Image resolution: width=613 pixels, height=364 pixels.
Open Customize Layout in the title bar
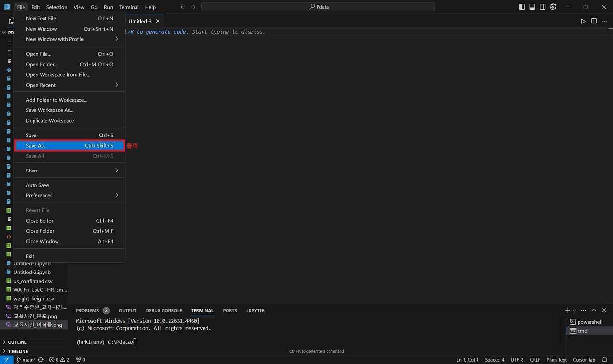click(543, 7)
